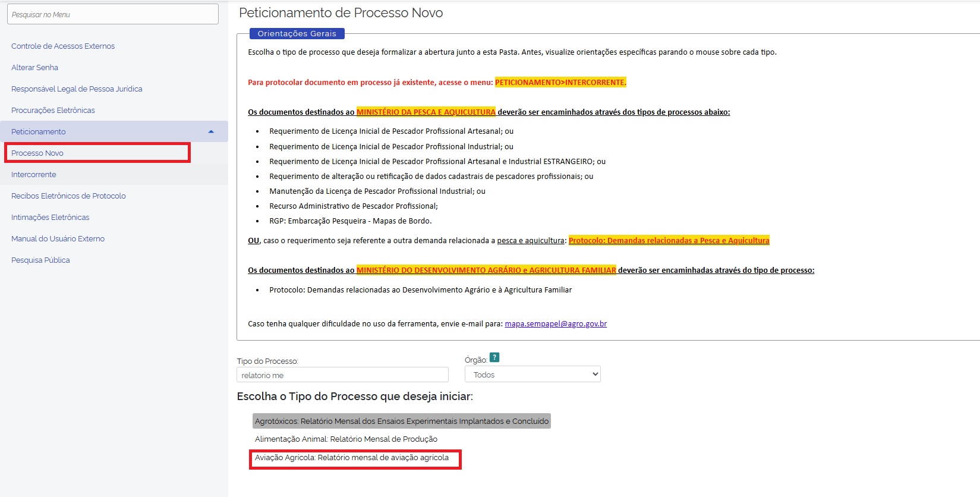Image resolution: width=980 pixels, height=497 pixels.
Task: Open Alterar Senha menu item
Action: click(x=34, y=68)
